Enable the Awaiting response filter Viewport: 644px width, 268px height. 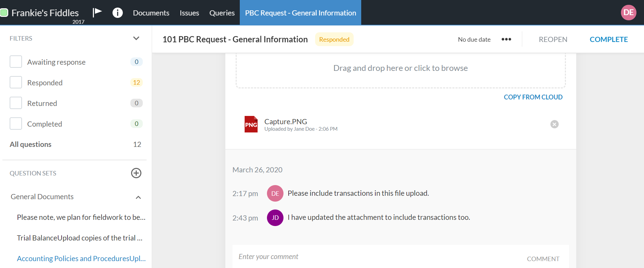tap(16, 62)
